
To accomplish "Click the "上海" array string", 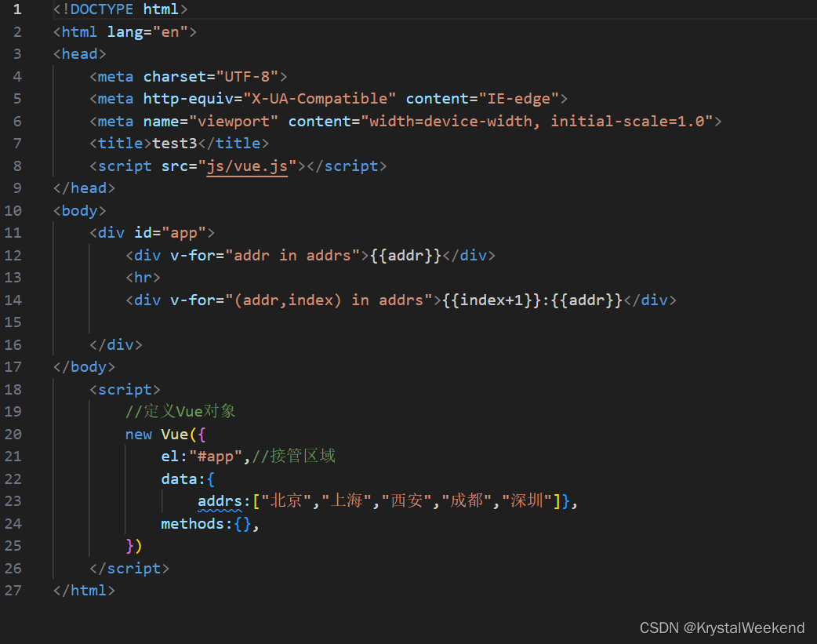I will pos(347,501).
